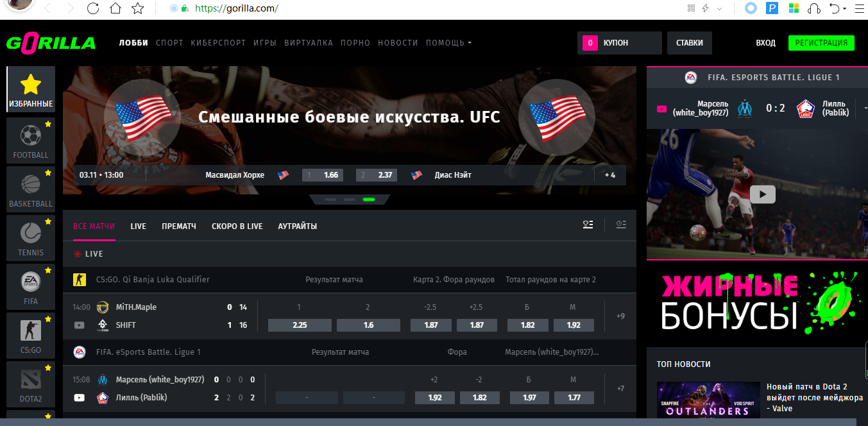Switch to the Скоро в Live tab
The width and height of the screenshot is (868, 426).
[x=237, y=226]
